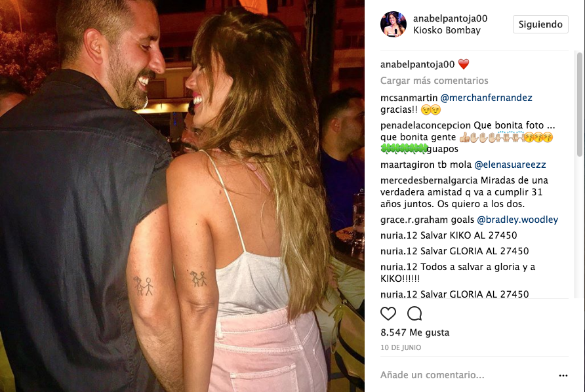Viewport: 585px width, 392px height.
Task: Open the anabelpantoja00 username in header
Action: click(x=450, y=18)
